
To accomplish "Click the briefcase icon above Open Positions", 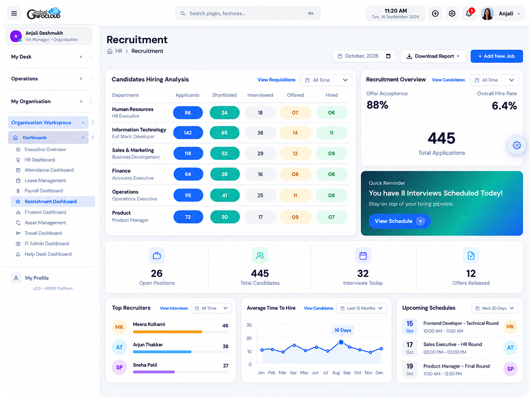I will 157,255.
